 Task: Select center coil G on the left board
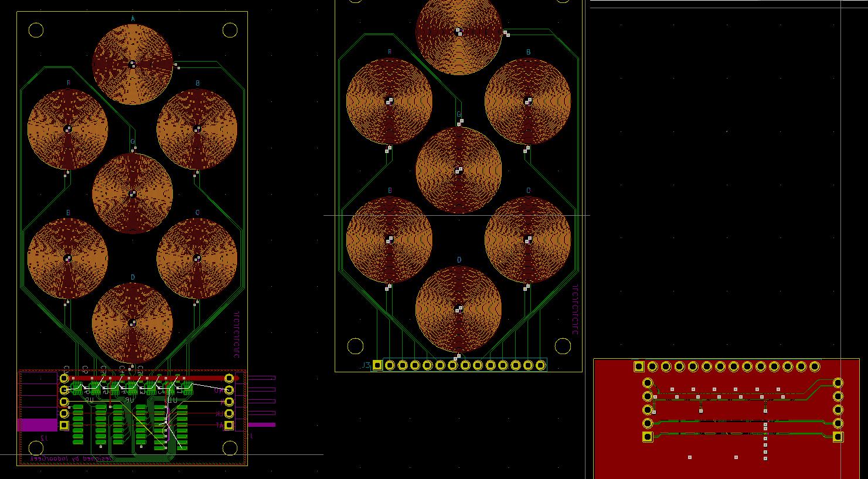[x=134, y=193]
